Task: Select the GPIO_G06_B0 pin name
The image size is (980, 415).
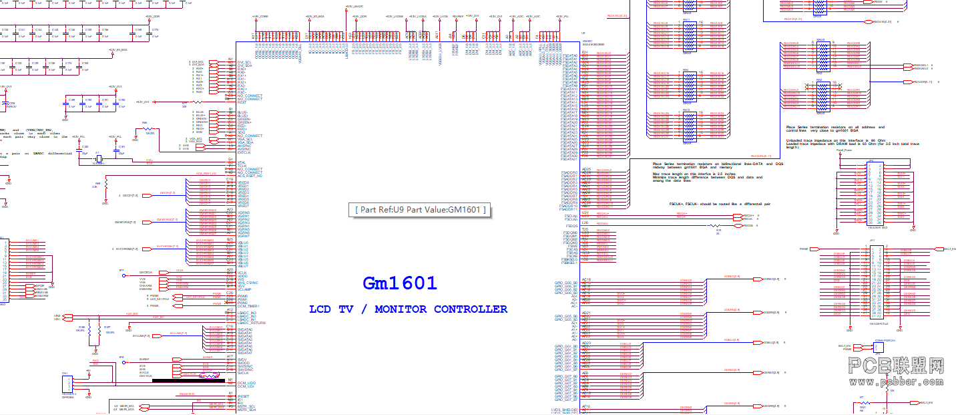Action: click(566, 283)
